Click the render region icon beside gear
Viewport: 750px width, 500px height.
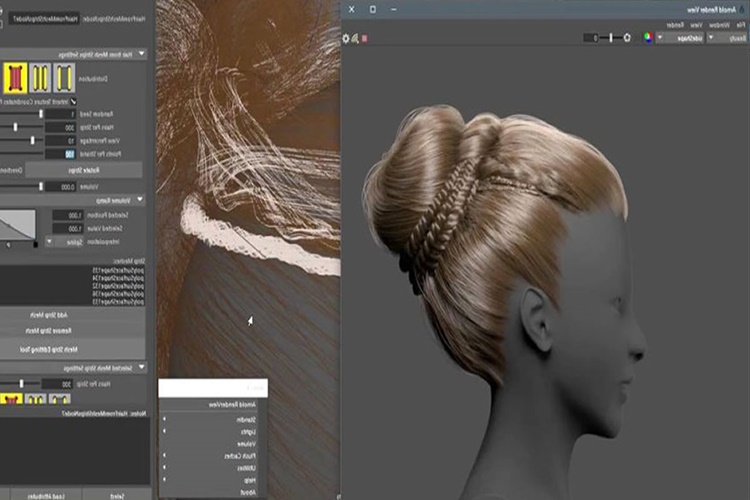(355, 38)
